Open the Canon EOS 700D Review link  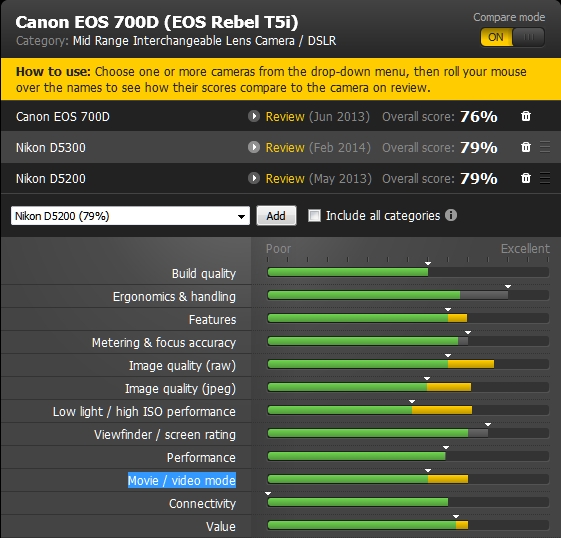pyautogui.click(x=285, y=117)
